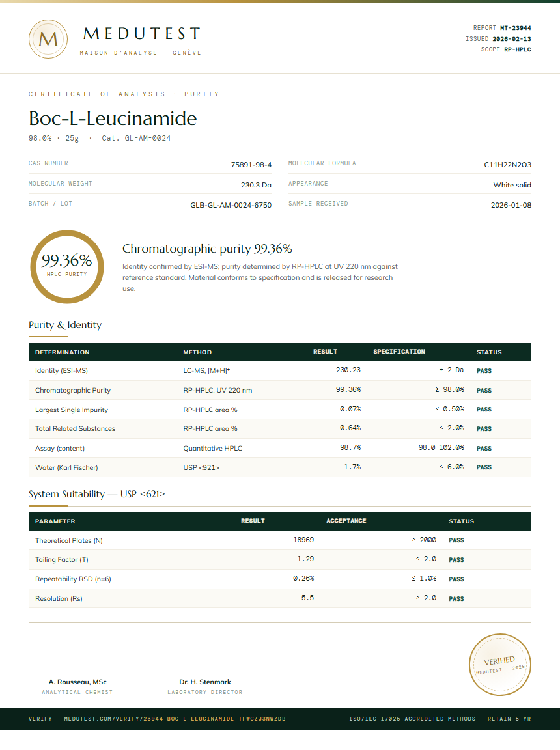The image size is (560, 750).
Task: Click the Purity & Identity section heading
Action: [x=65, y=325]
